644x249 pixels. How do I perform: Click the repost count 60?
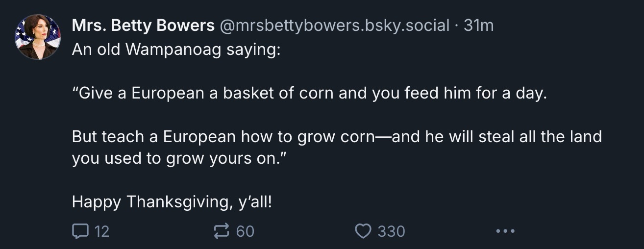pyautogui.click(x=245, y=231)
